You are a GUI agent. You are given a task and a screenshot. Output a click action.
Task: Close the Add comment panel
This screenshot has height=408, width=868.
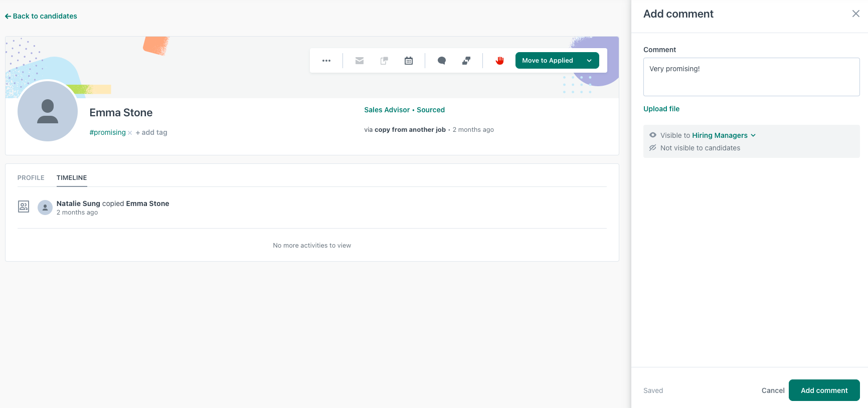[856, 14]
